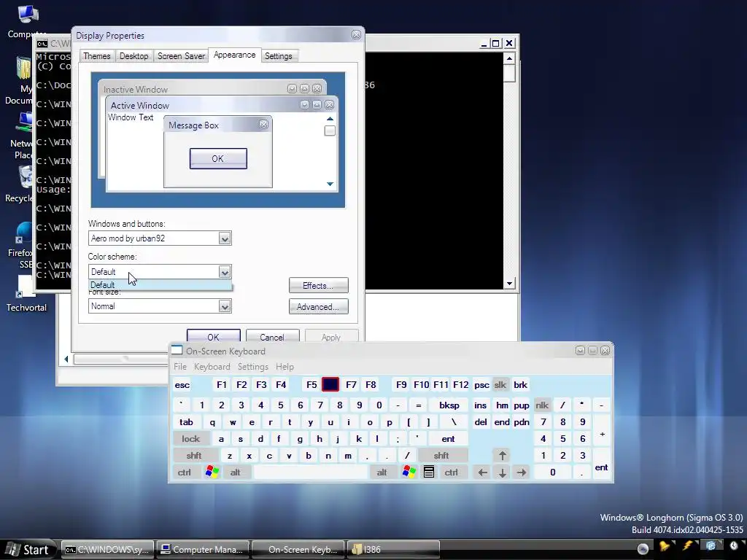
Task: Click command prompt scrollbar up arrow
Action: click(509, 58)
